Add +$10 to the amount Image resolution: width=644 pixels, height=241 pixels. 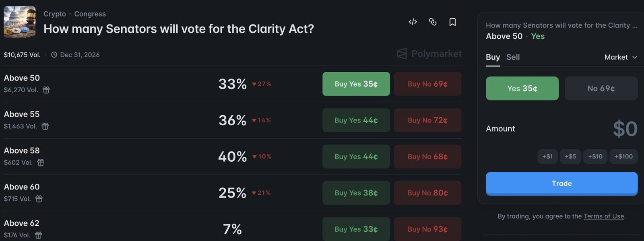pyautogui.click(x=595, y=156)
